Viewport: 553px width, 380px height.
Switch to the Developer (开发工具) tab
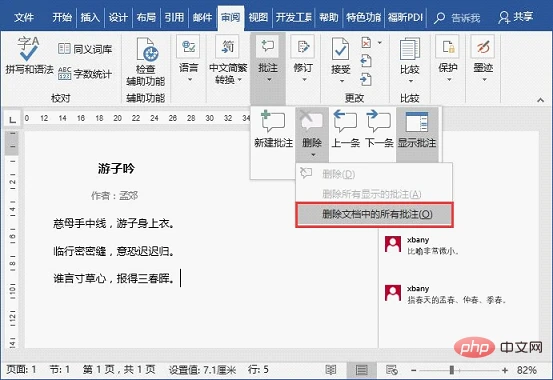click(x=293, y=17)
